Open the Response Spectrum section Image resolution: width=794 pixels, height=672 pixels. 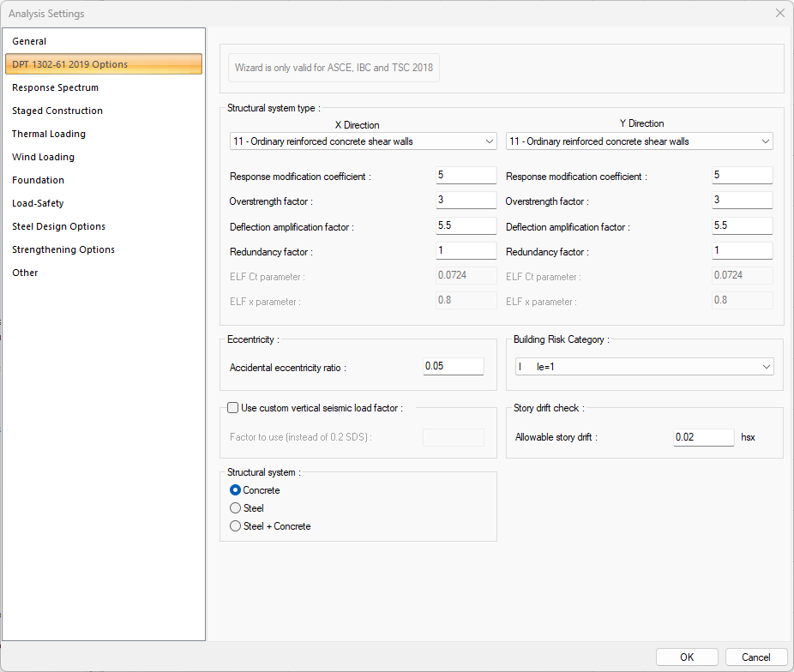click(x=55, y=87)
